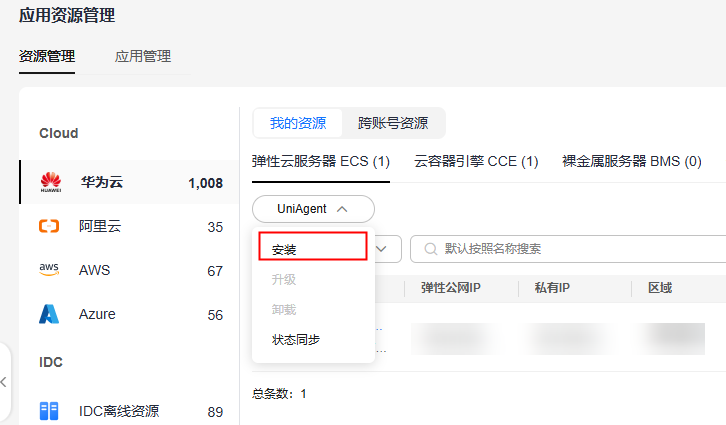Select IDC离线资源 entry
The width and height of the screenshot is (726, 425).
[x=129, y=411]
